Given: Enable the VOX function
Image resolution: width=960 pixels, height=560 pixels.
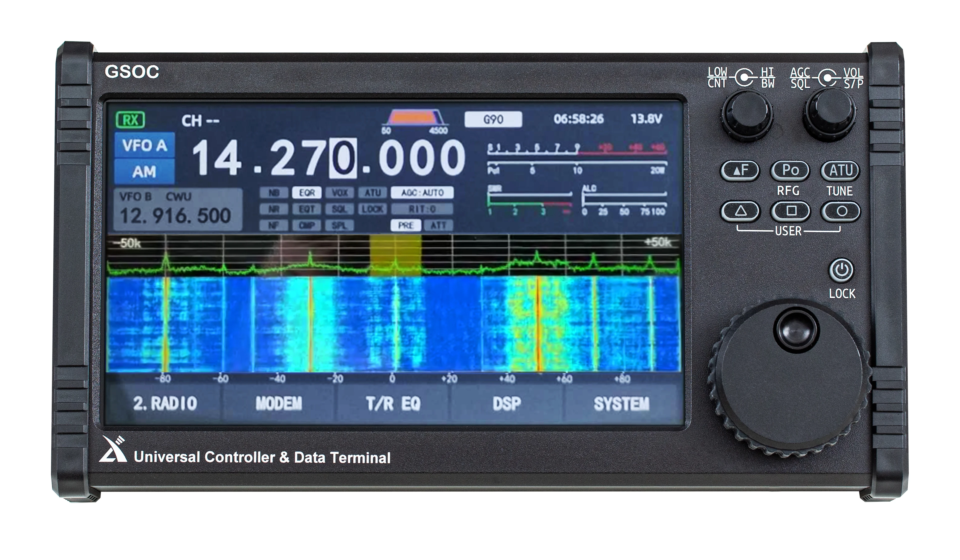Looking at the screenshot, I should (339, 193).
